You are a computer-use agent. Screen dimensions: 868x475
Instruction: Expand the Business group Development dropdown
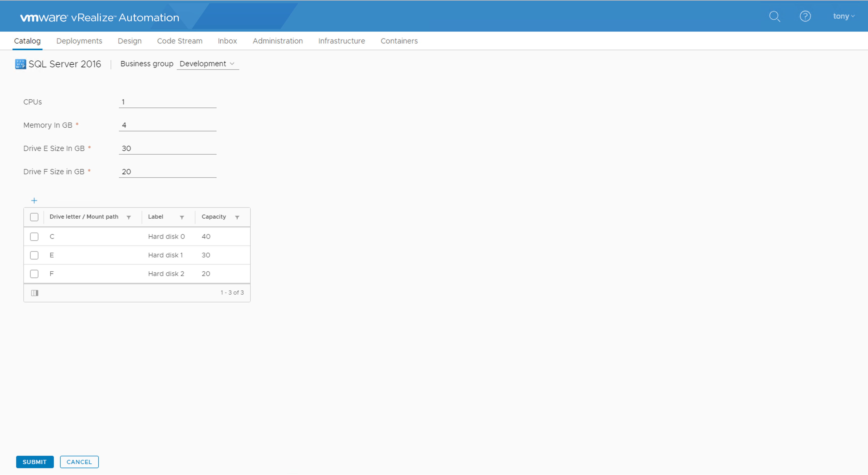pos(207,64)
